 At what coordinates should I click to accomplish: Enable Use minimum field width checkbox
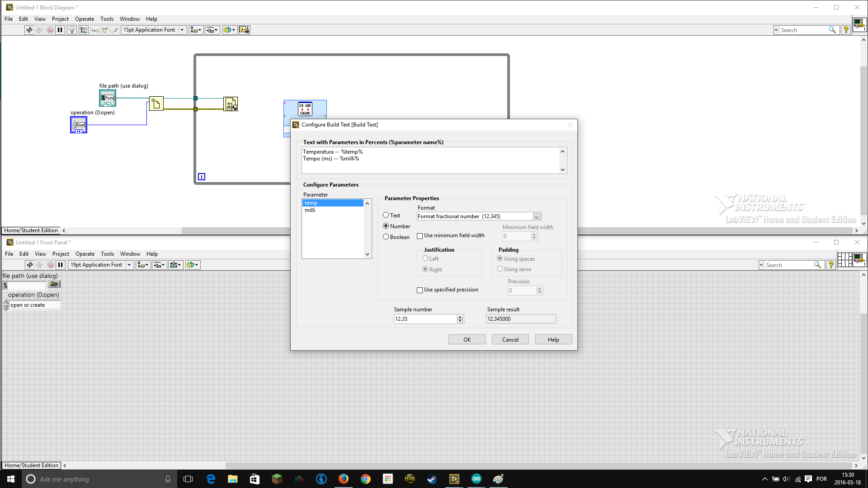pyautogui.click(x=420, y=235)
